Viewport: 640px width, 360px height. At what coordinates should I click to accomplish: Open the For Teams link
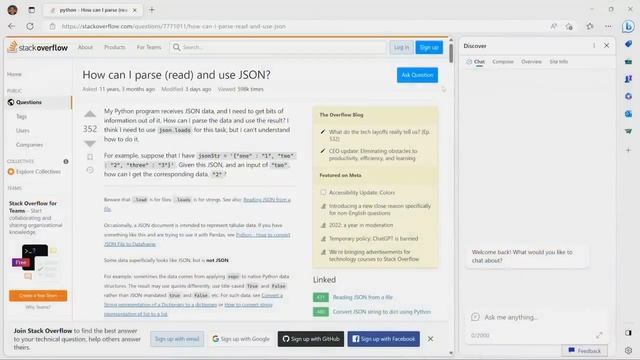pyautogui.click(x=149, y=47)
